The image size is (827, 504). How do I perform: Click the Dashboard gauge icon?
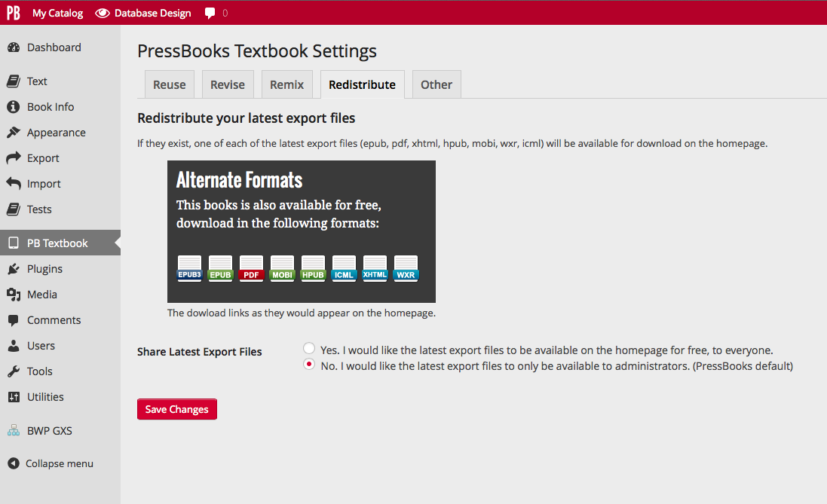13,47
